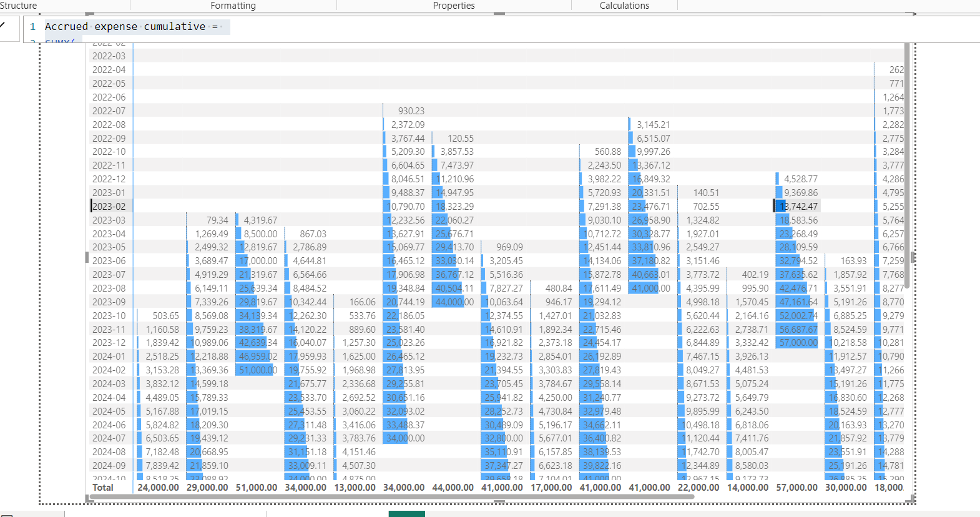Select the 2023-06 row header
Viewport: 980px width, 517px height.
[x=109, y=261]
